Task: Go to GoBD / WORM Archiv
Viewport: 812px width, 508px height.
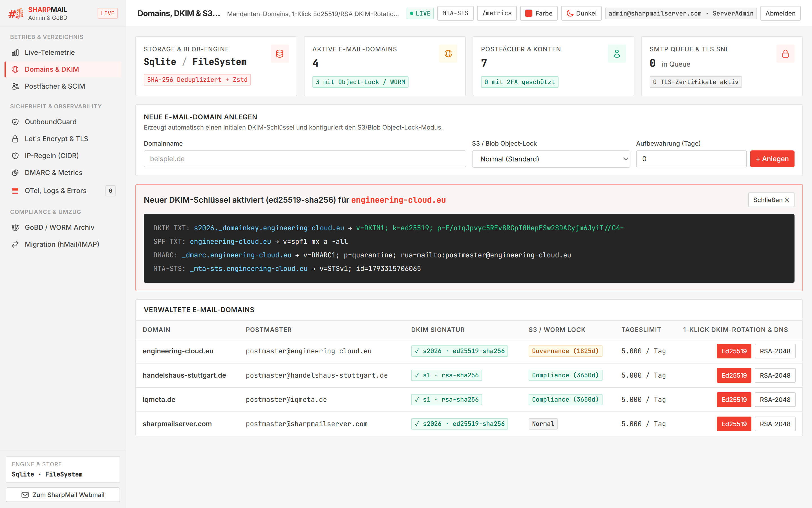Action: pyautogui.click(x=63, y=227)
